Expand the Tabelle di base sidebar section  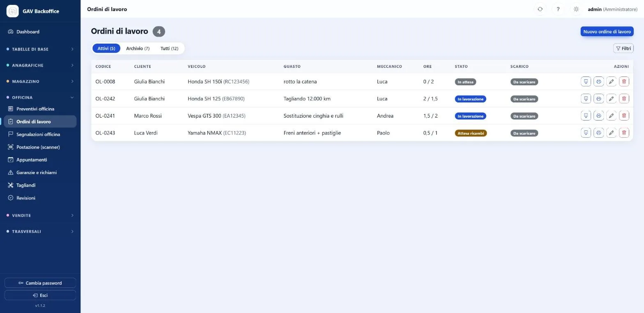(x=40, y=49)
